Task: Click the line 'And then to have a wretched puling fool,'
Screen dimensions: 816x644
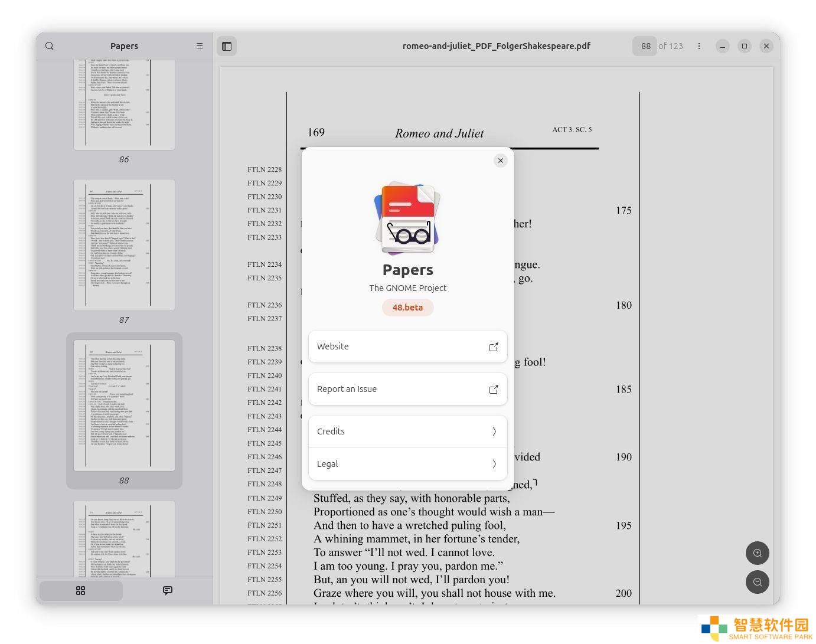Action: click(409, 525)
